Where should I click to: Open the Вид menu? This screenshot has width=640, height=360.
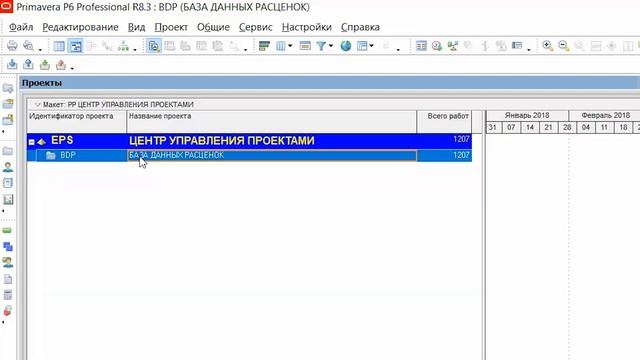coord(136,27)
